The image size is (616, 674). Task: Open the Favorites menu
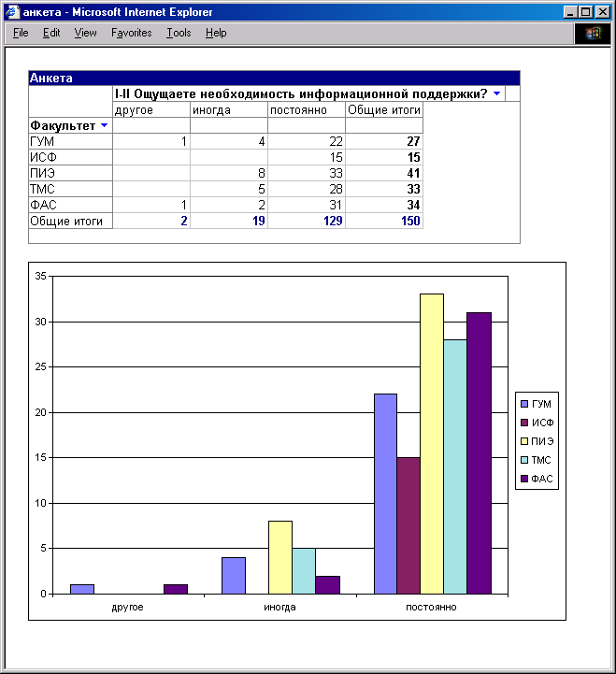[132, 33]
